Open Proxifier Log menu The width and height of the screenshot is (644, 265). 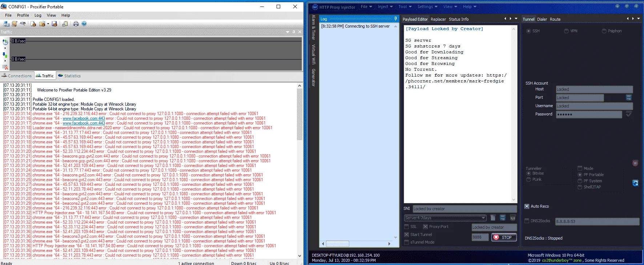(38, 15)
